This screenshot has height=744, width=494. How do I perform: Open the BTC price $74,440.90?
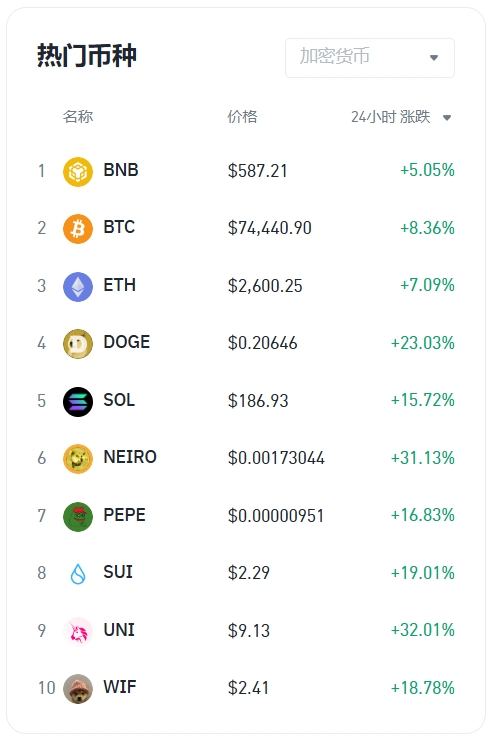click(x=270, y=228)
